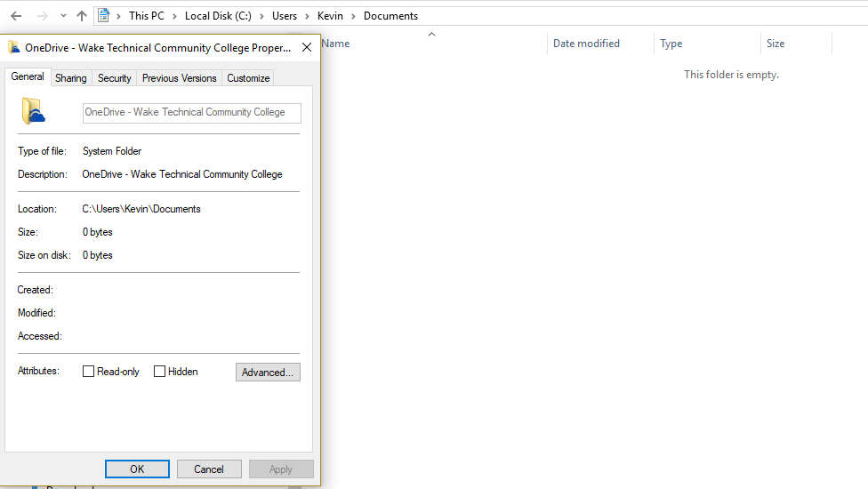
Task: Click Documents in the breadcrumb path
Action: pos(390,16)
